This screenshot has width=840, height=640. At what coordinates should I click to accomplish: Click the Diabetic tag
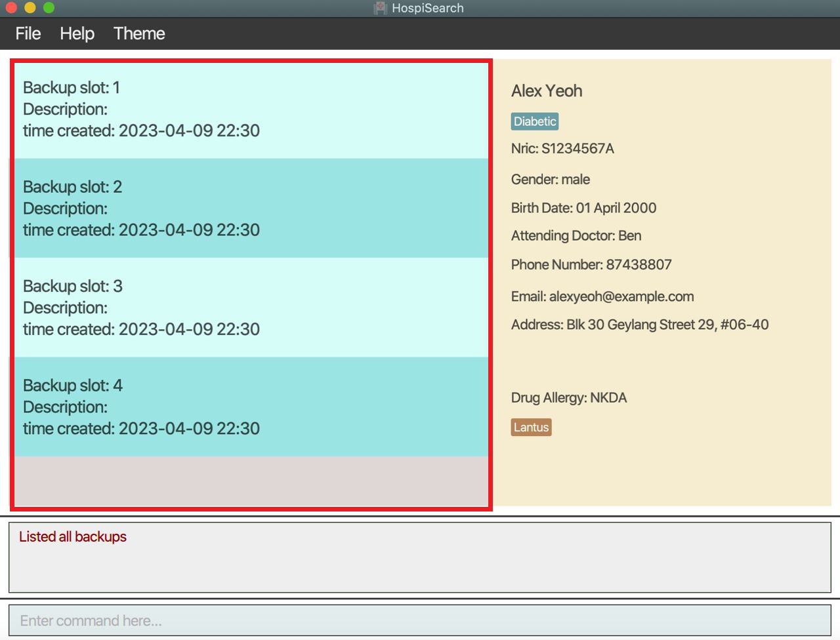coord(535,121)
